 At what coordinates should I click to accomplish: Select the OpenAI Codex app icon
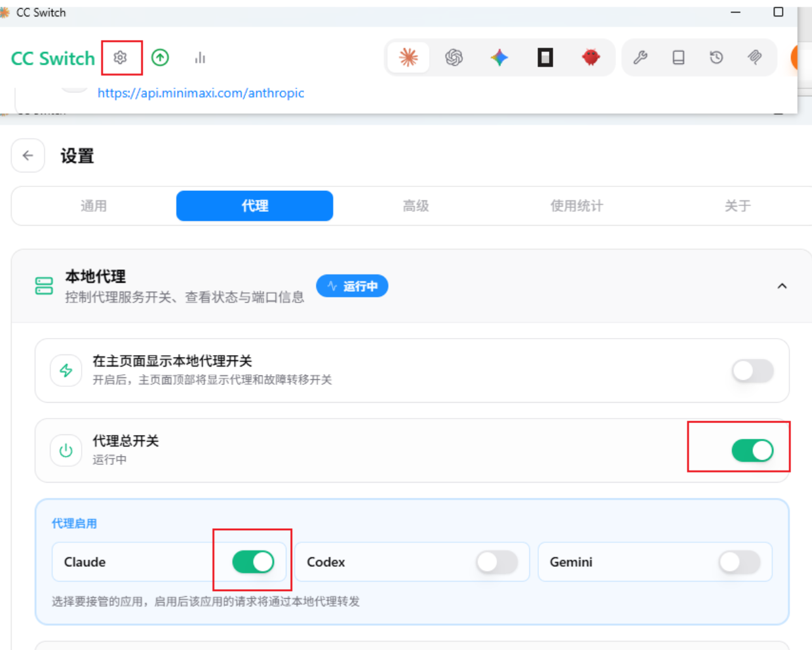[x=454, y=58]
